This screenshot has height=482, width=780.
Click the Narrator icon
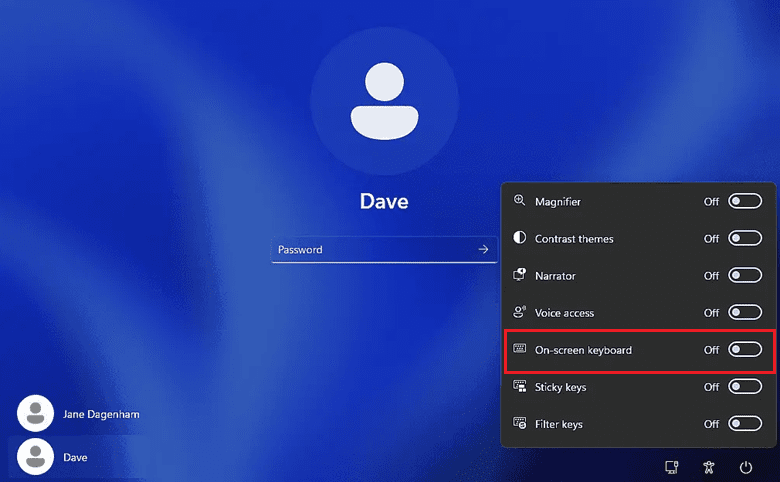pos(519,275)
